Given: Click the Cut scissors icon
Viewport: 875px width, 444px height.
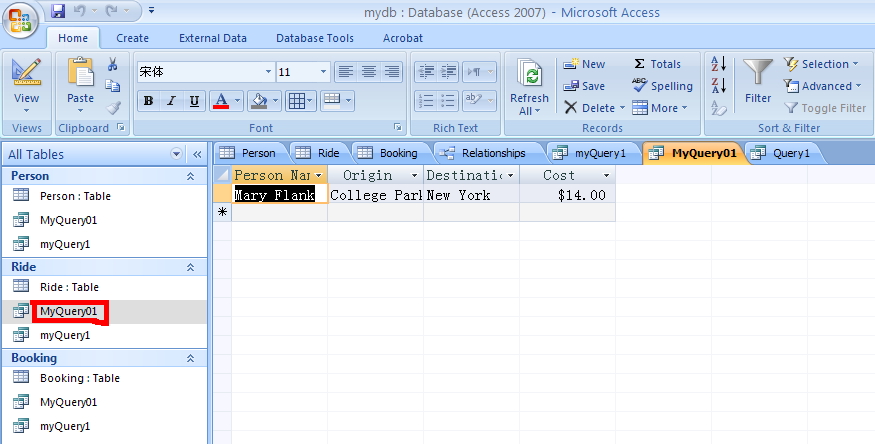Looking at the screenshot, I should click(x=113, y=64).
